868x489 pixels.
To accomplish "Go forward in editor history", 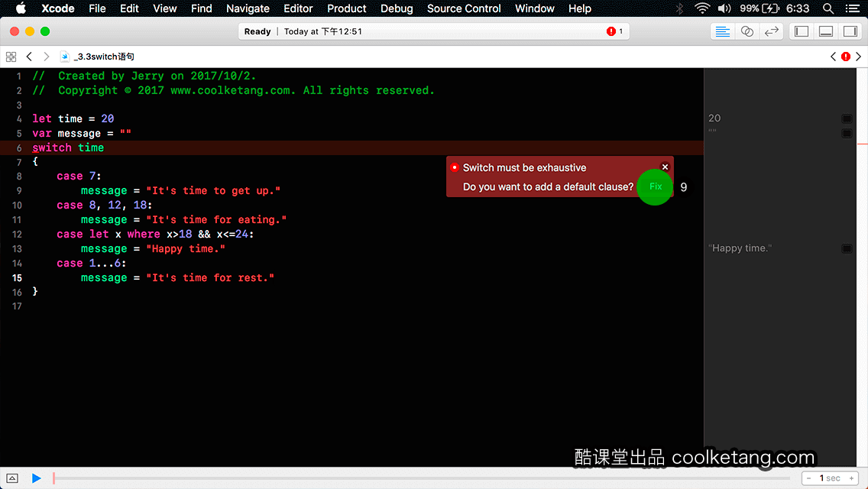I will click(47, 57).
